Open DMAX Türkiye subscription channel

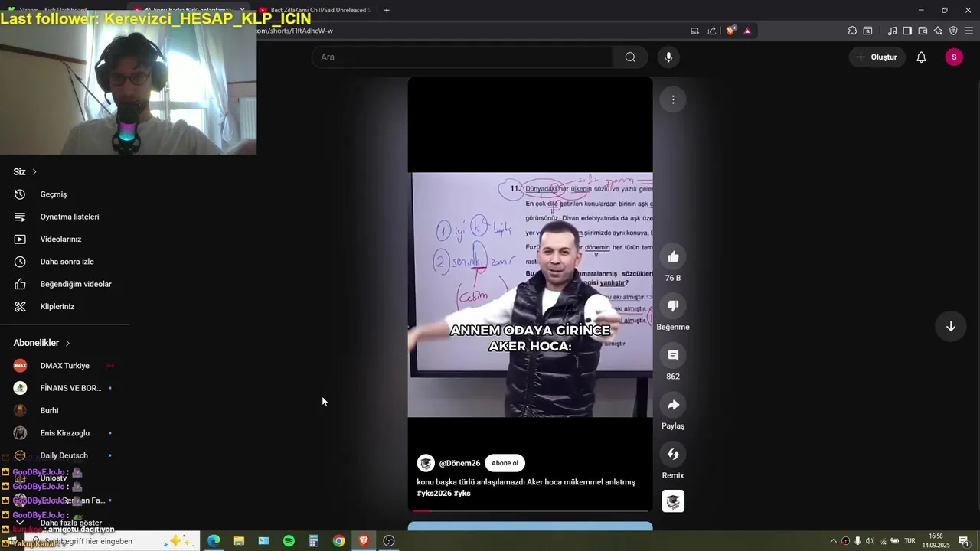click(65, 366)
